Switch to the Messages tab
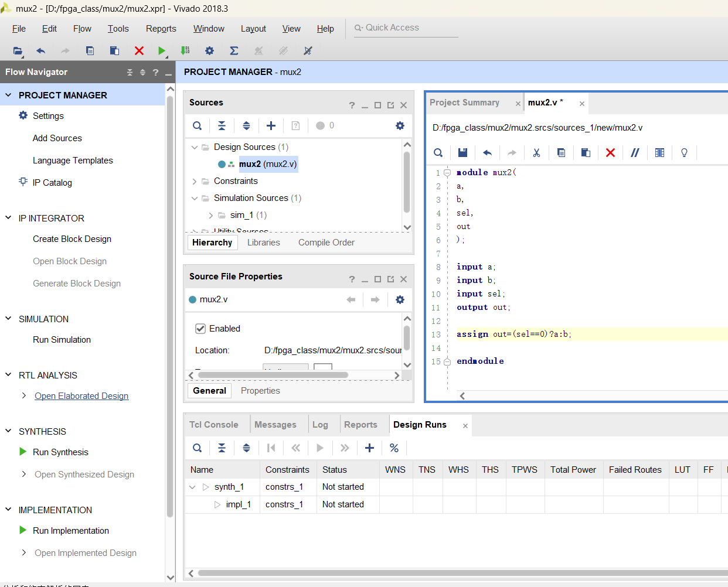 pyautogui.click(x=275, y=425)
